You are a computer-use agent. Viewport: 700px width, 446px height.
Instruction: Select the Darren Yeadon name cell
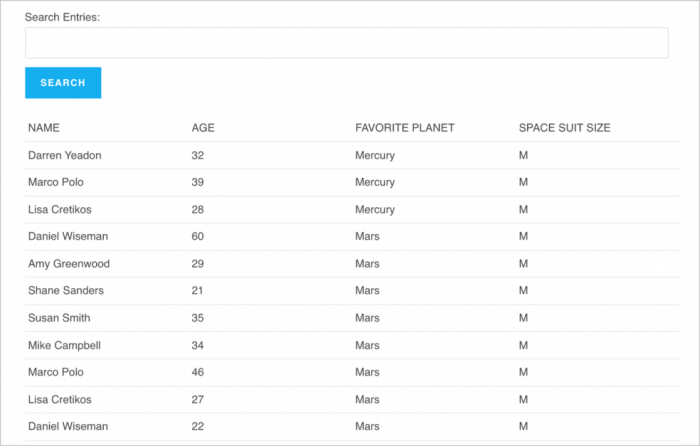pyautogui.click(x=65, y=156)
